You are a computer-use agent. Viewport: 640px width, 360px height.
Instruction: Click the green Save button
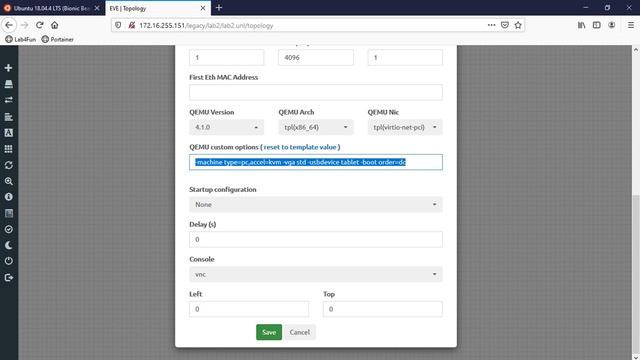point(269,332)
